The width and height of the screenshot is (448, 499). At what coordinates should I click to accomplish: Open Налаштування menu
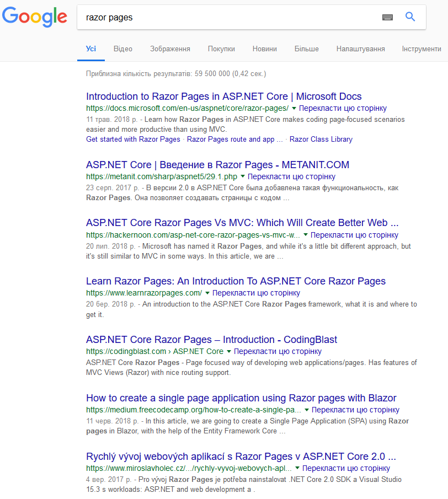[x=360, y=49]
